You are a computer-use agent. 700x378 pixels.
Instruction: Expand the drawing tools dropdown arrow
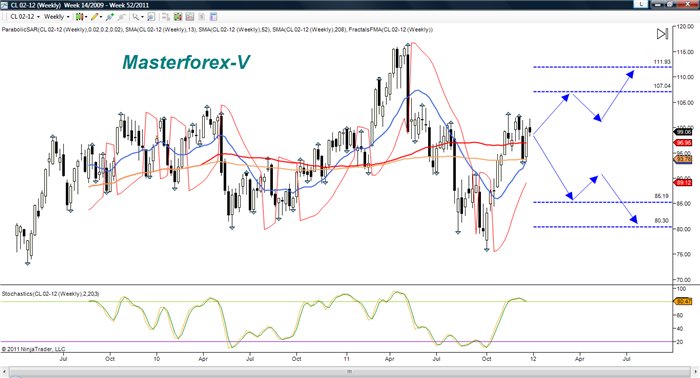(101, 17)
